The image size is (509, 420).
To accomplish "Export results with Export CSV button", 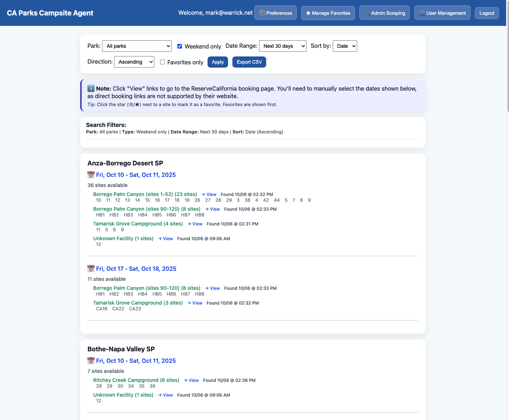I will [249, 62].
